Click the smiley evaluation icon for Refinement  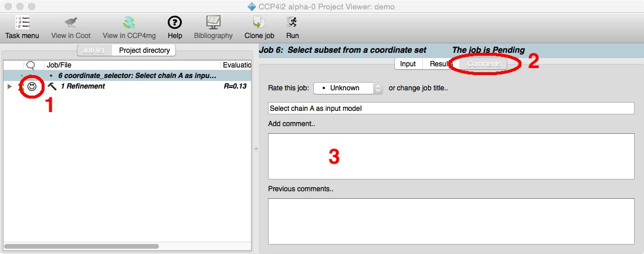coord(32,86)
